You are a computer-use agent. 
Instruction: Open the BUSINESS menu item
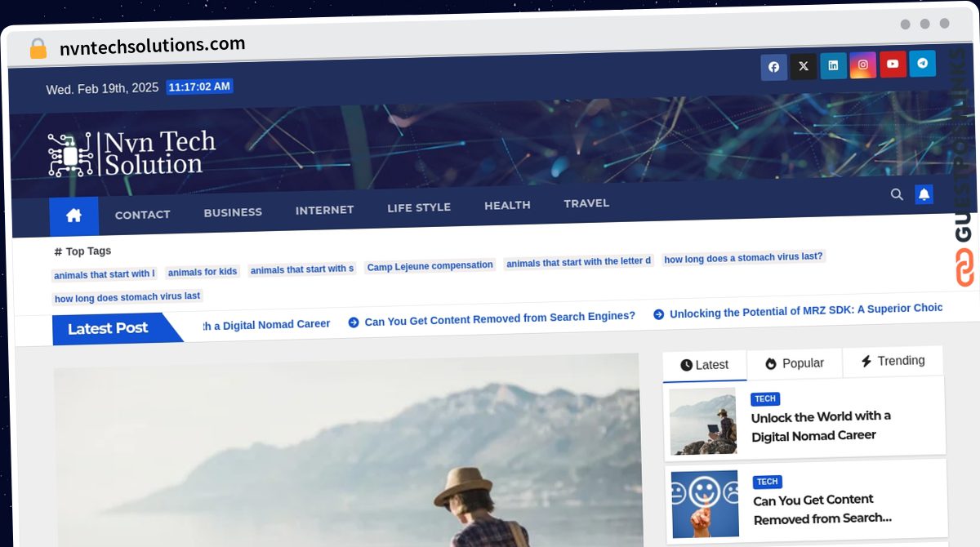233,212
